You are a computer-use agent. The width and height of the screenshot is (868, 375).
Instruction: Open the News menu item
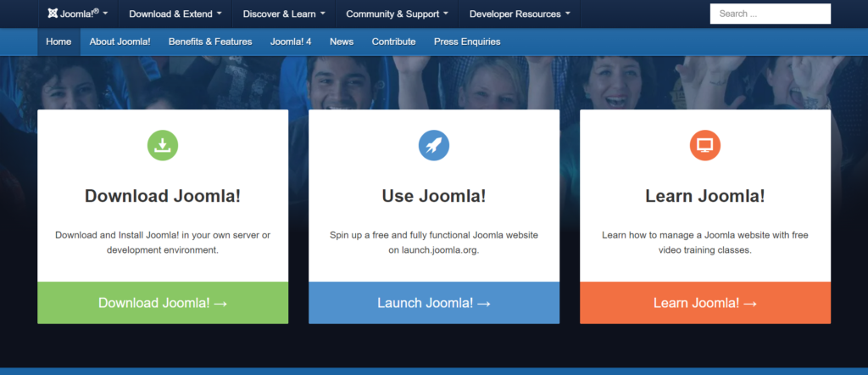[342, 42]
